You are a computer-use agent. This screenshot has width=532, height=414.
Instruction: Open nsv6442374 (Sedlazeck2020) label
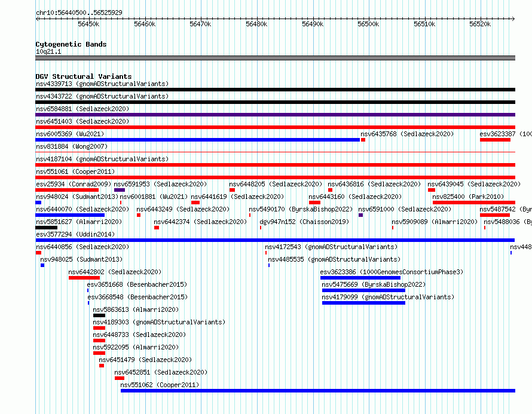coord(200,222)
